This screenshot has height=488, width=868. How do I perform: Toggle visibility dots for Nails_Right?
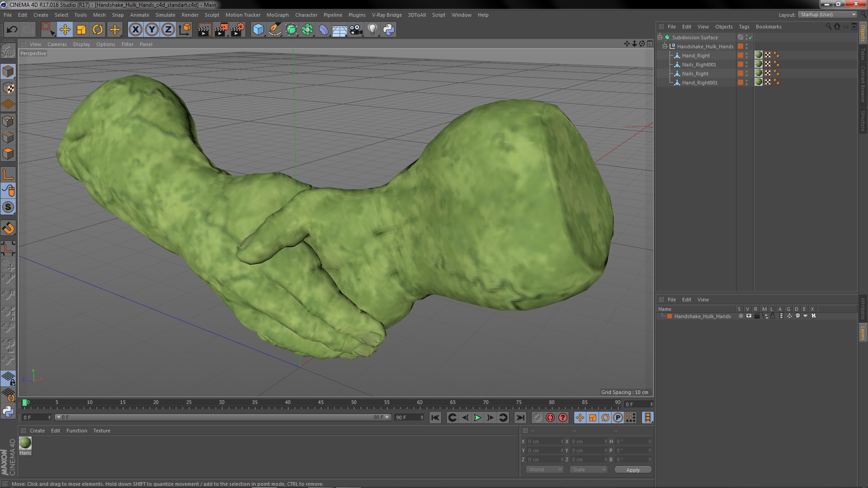coord(746,73)
